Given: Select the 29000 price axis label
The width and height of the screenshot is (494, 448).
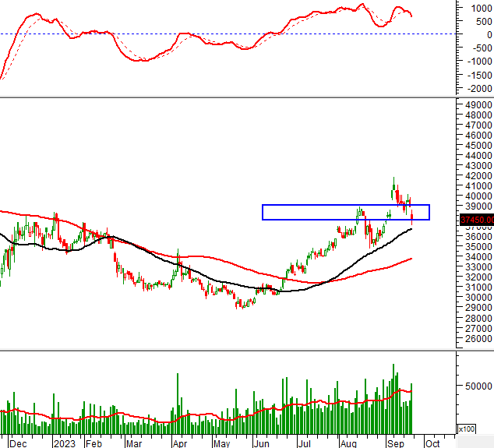Looking at the screenshot, I should pyautogui.click(x=478, y=307).
